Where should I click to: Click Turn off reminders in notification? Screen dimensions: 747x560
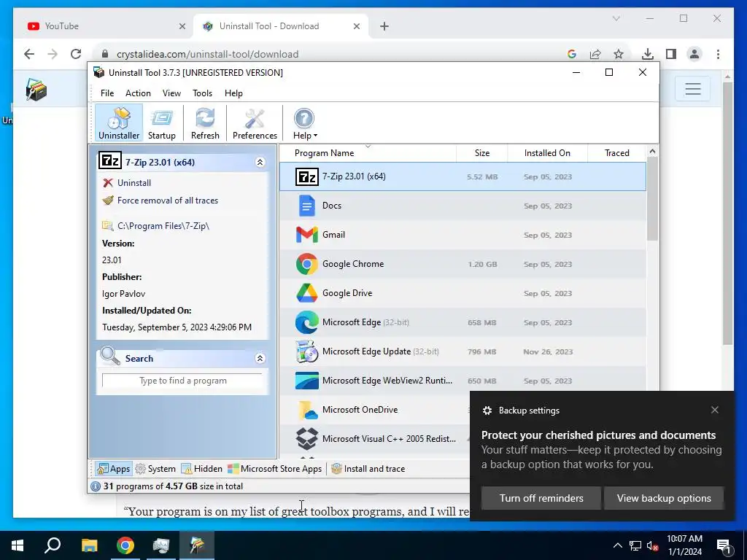(x=541, y=498)
